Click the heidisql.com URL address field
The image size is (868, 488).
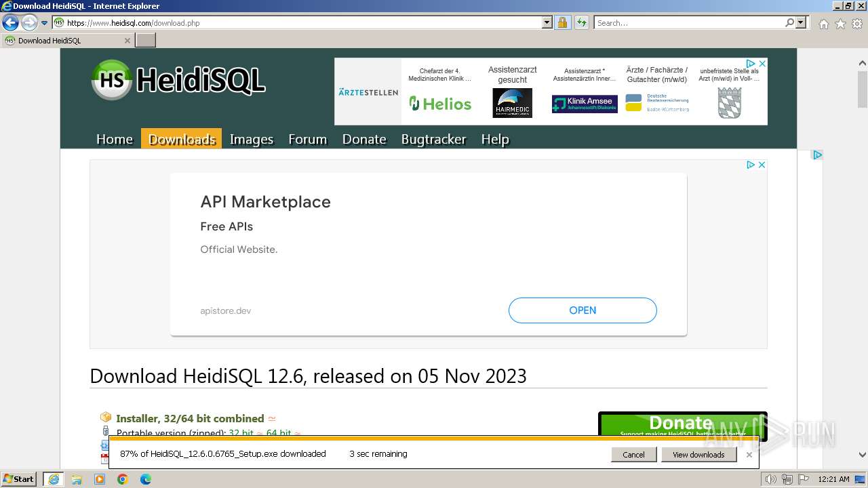(x=302, y=23)
